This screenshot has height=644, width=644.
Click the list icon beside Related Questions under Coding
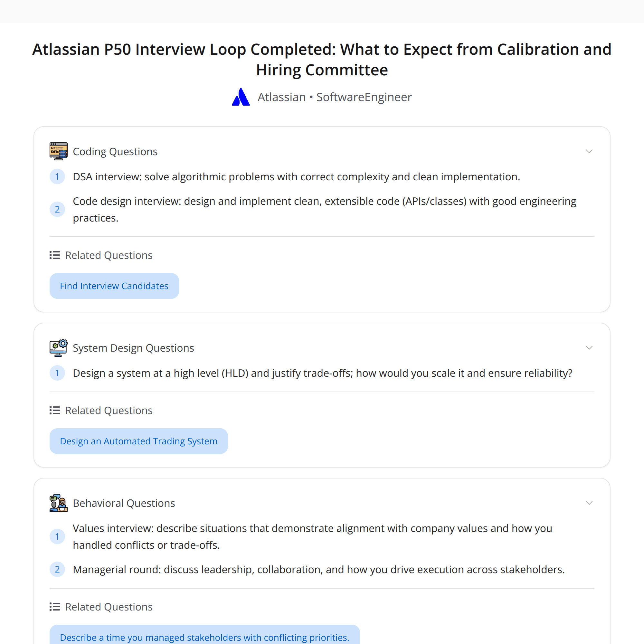pyautogui.click(x=54, y=255)
